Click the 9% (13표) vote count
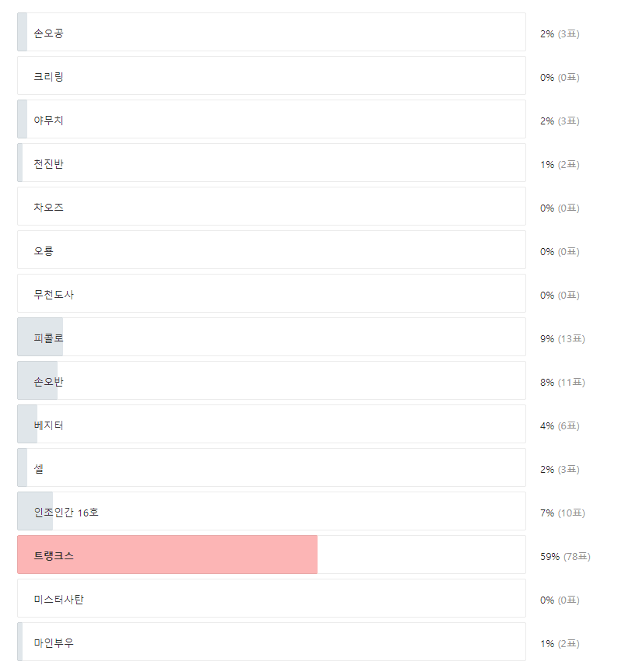Image resolution: width=625 pixels, height=672 pixels. coord(562,338)
